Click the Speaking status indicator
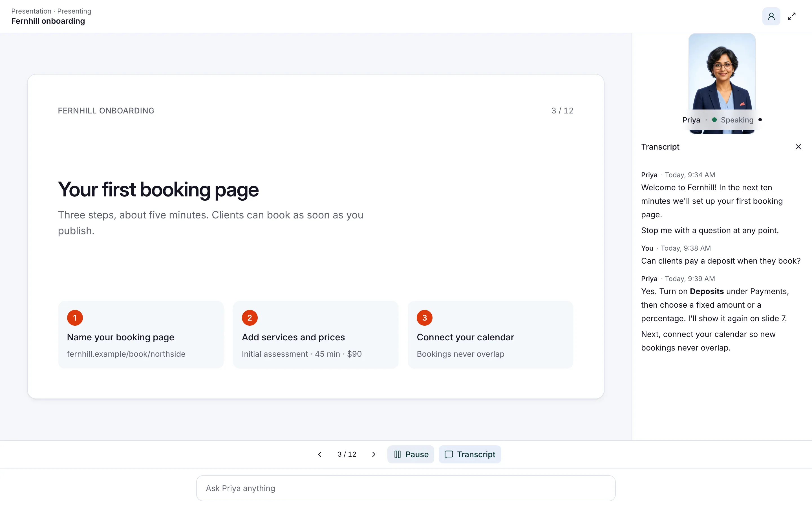The height and width of the screenshot is (508, 812). click(732, 120)
